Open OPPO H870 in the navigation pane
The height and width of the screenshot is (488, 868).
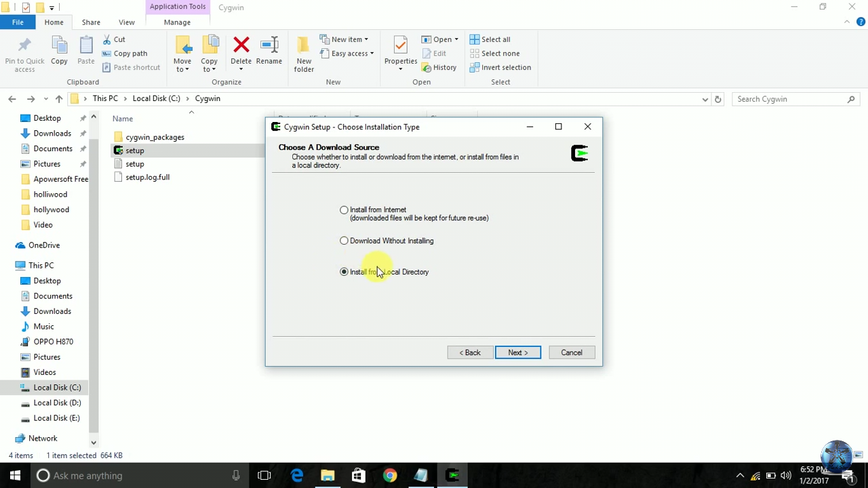53,342
